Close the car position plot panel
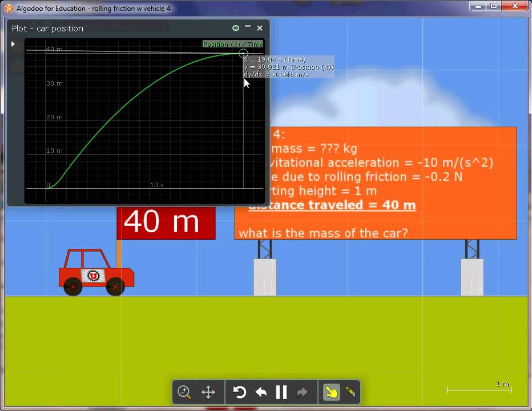This screenshot has height=411, width=532. (260, 28)
